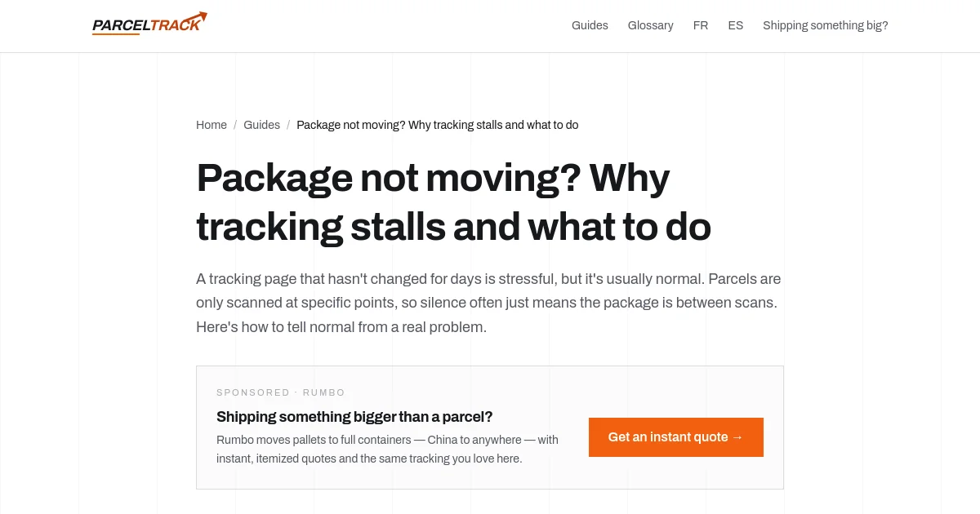Click the intro paragraph about stalled tracking
980x514 pixels.
click(488, 303)
